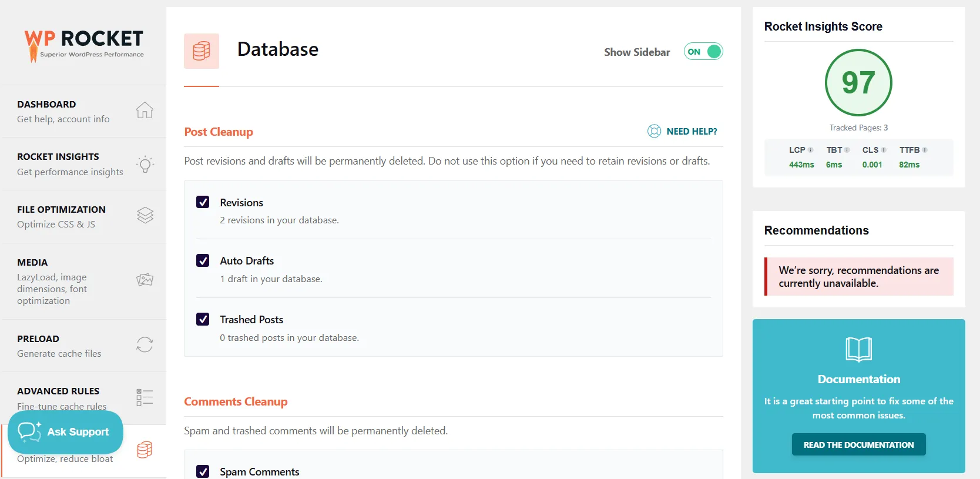Click the orange Database icon in sidebar
Image resolution: width=980 pixels, height=479 pixels.
tap(145, 450)
